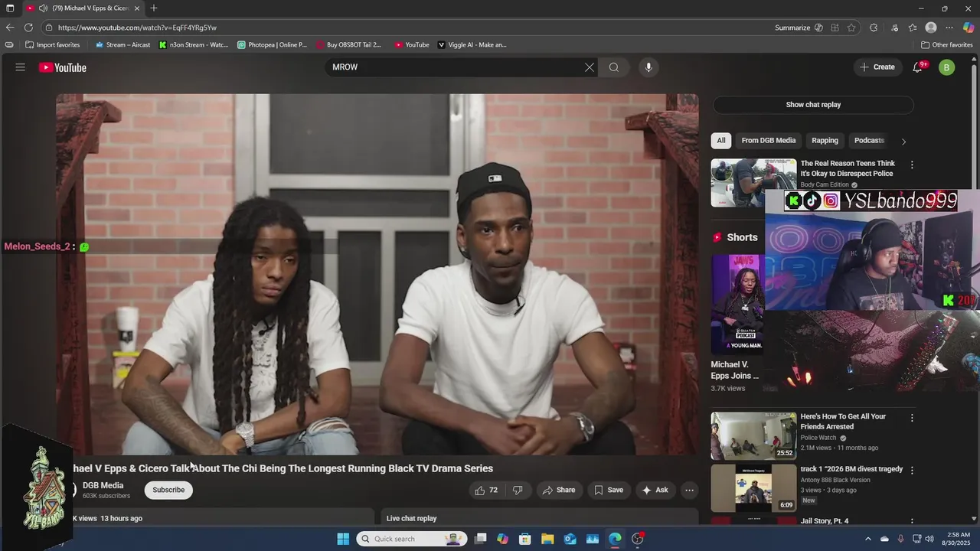980x551 pixels.
Task: Open the Live chat replay card
Action: point(540,518)
